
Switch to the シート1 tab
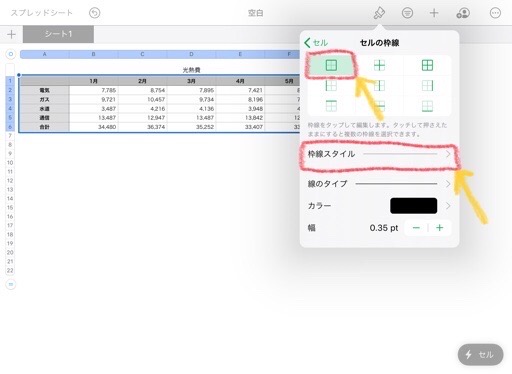tap(58, 34)
